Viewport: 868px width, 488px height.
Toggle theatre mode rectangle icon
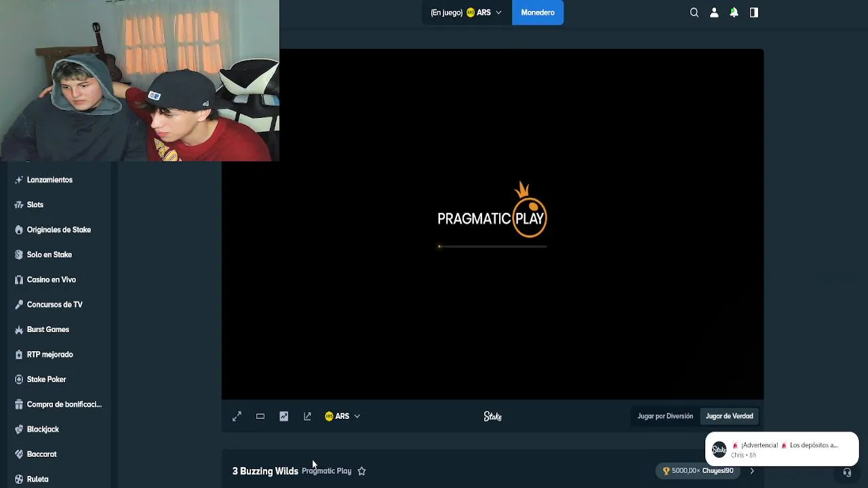click(260, 416)
